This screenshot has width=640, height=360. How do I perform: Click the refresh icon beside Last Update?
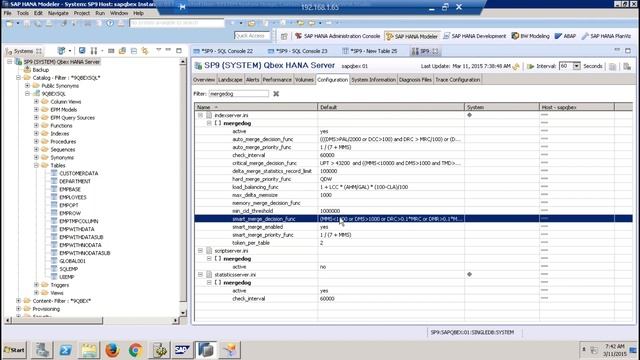click(516, 66)
